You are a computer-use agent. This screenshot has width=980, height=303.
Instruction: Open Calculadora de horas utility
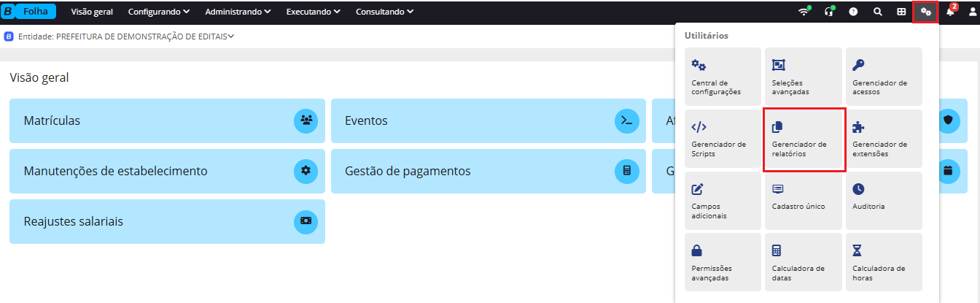coord(884,263)
